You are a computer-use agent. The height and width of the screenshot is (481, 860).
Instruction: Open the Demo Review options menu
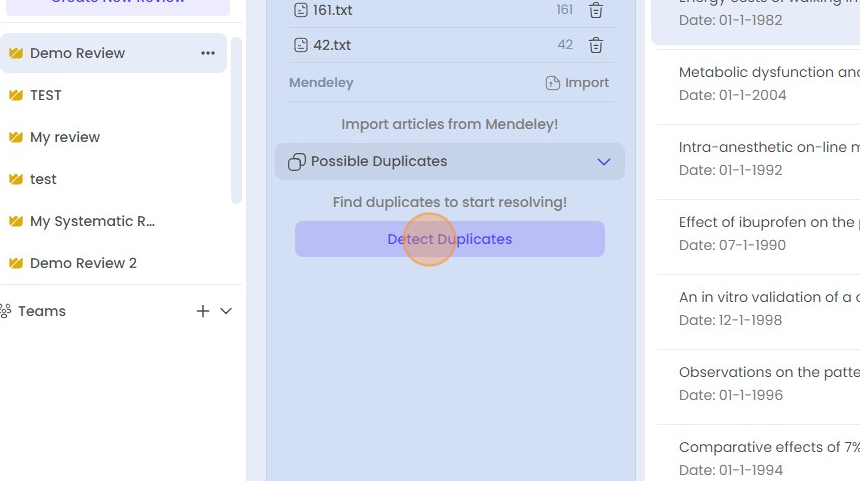click(208, 53)
